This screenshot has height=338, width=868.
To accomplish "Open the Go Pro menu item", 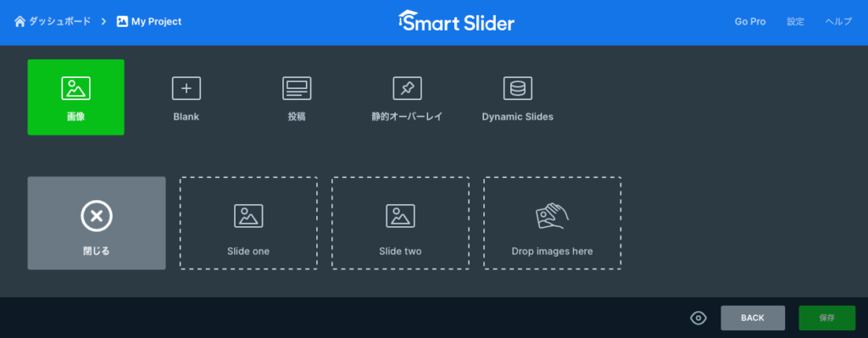I will [750, 21].
